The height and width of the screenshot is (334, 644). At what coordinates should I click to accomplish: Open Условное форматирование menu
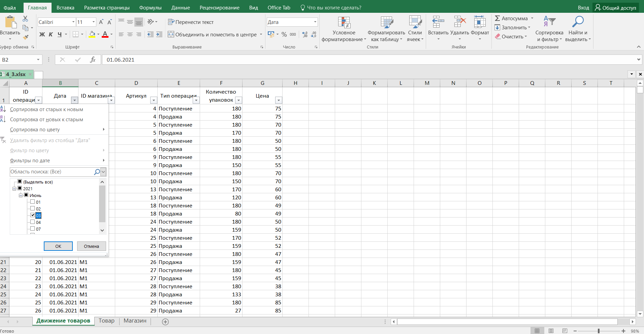pos(344,29)
